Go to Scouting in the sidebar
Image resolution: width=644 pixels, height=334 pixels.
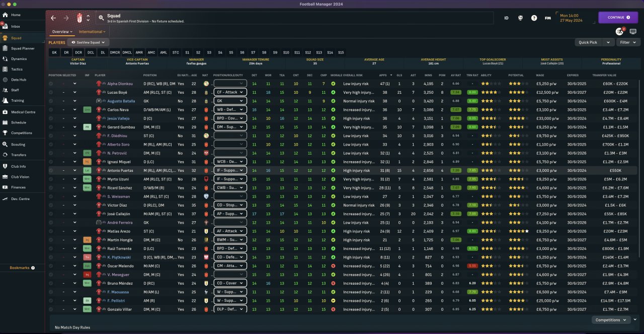tap(18, 145)
